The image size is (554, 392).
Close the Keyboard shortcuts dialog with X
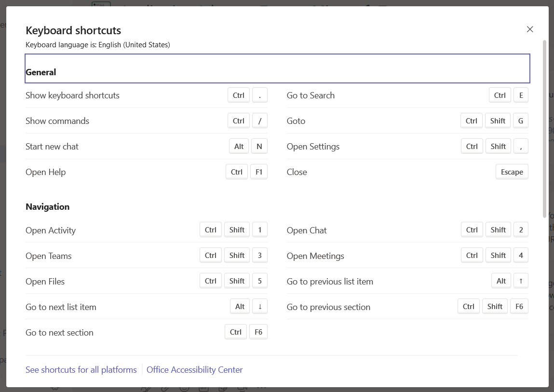point(530,29)
